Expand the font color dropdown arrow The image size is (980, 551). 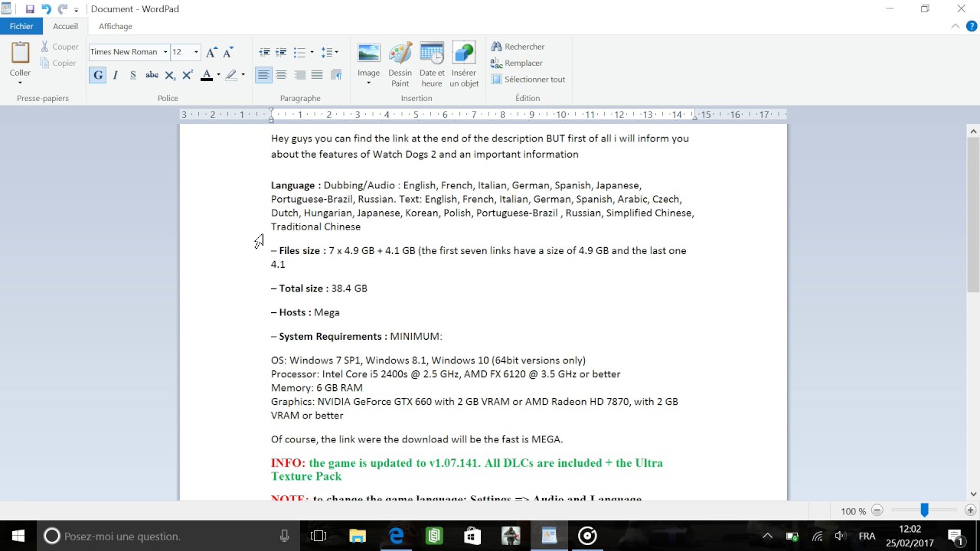218,75
